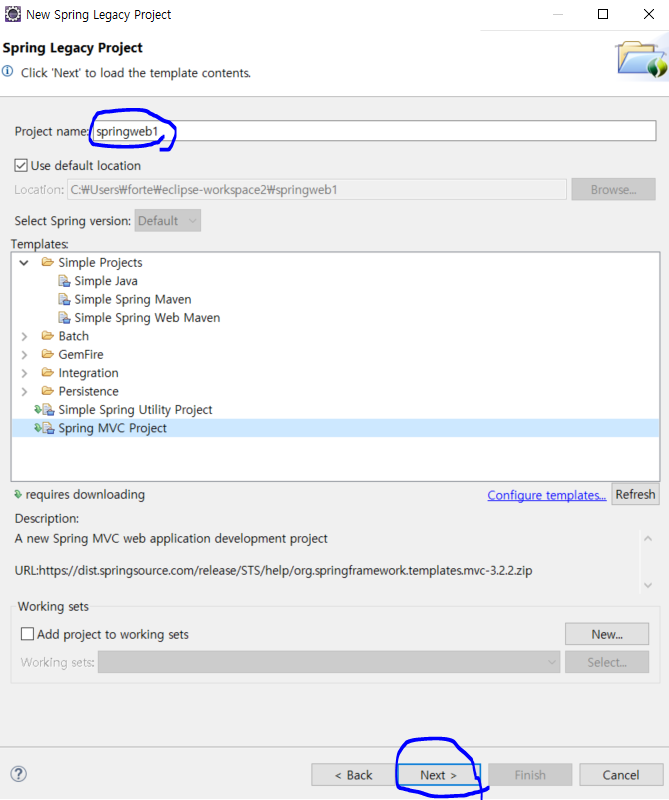Expand the Persistence template category

point(24,391)
